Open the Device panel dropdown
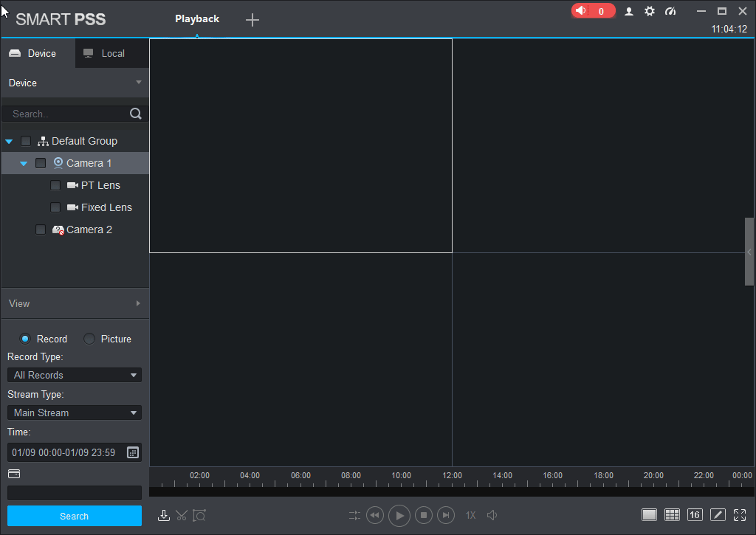The image size is (756, 535). 138,83
